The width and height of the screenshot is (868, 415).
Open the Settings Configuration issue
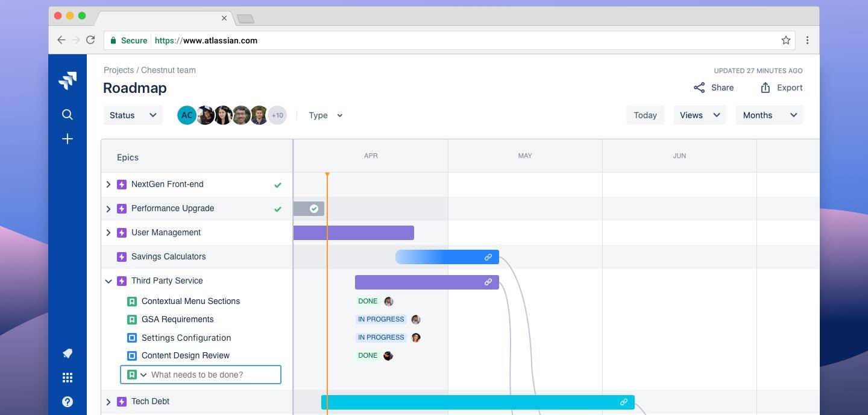186,338
